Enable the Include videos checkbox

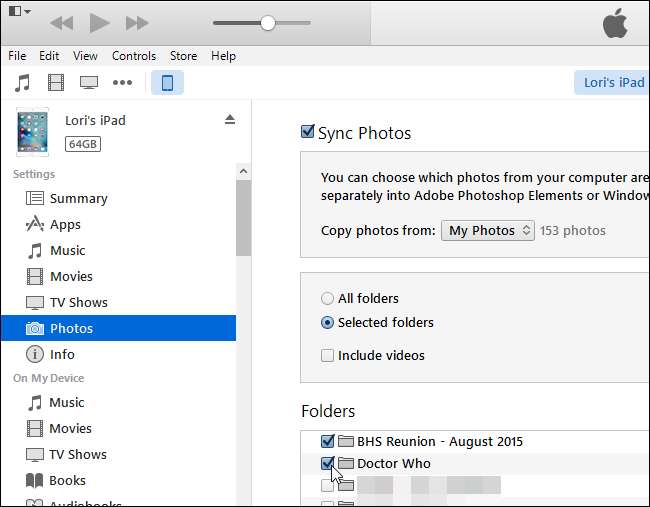click(327, 355)
